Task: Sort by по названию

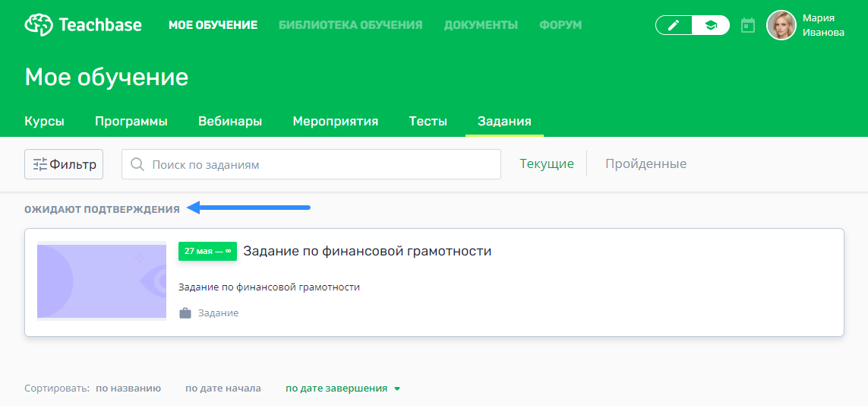Action: pos(128,389)
